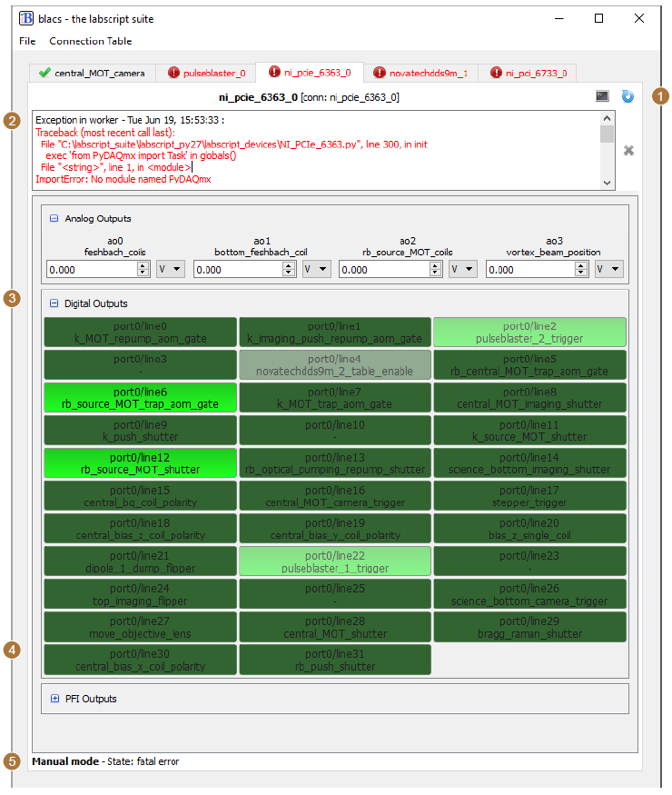The height and width of the screenshot is (795, 672).
Task: Open the ao2 rb_source_MOT_coils unit dropdown
Action: (x=463, y=269)
